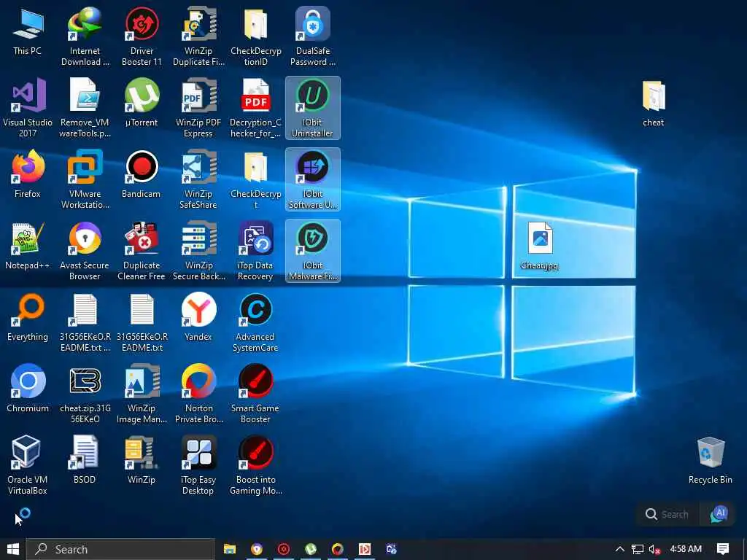
Task: Open the Action Center notifications icon
Action: coord(723,549)
